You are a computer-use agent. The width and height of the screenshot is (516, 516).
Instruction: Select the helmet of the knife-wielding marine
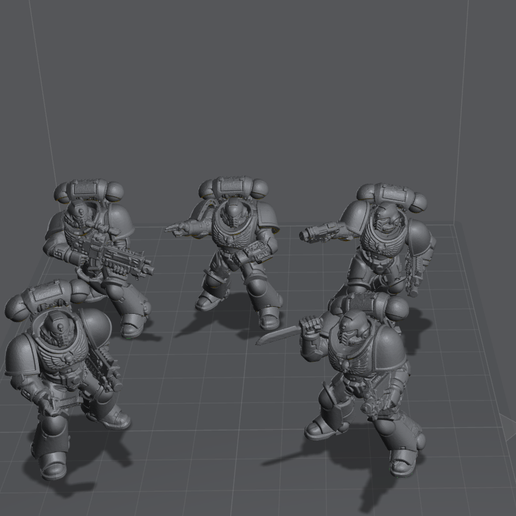pyautogui.click(x=353, y=329)
